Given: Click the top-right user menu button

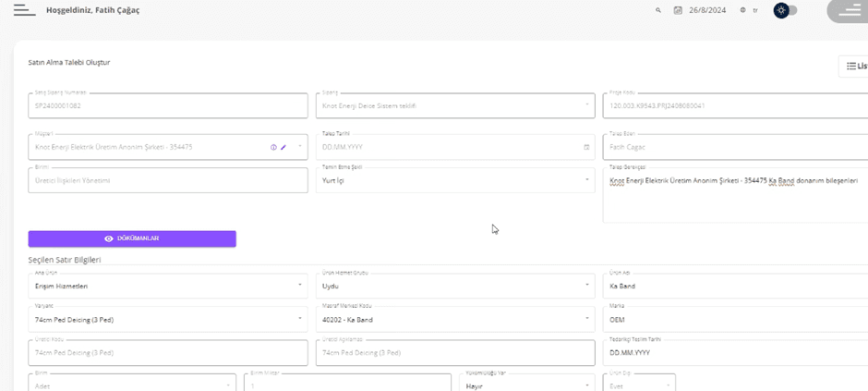Looking at the screenshot, I should pyautogui.click(x=847, y=10).
